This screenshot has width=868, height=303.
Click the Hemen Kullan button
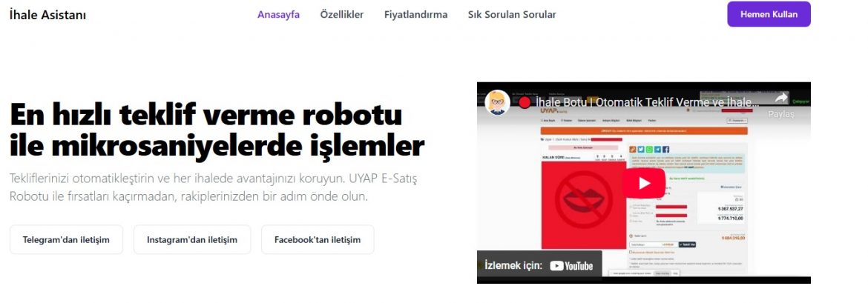click(769, 14)
